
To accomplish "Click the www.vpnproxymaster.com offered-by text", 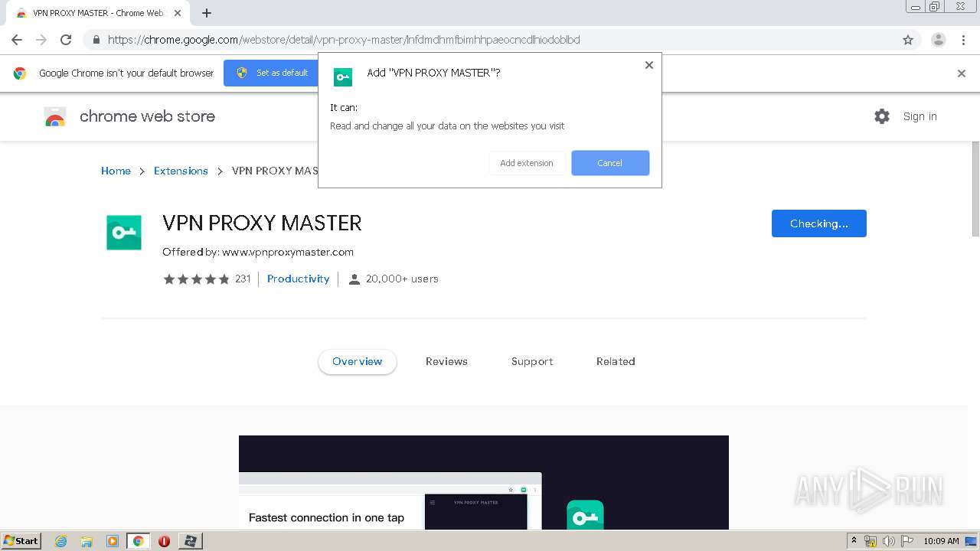I will click(x=288, y=252).
